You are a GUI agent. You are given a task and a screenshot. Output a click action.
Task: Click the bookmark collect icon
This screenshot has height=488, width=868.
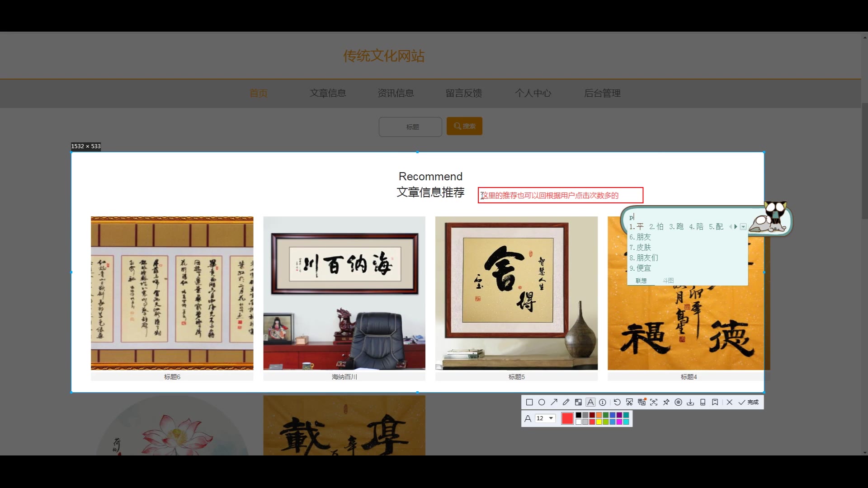[x=715, y=402]
